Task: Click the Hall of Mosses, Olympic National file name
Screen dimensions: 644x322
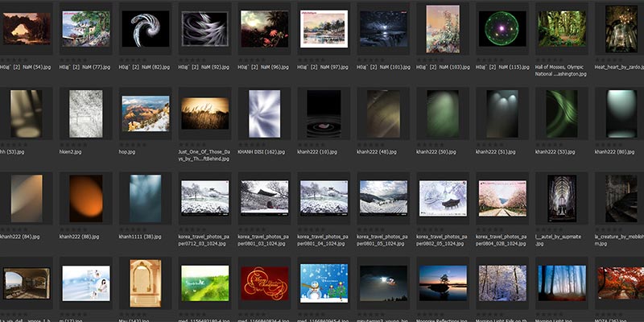Action: pyautogui.click(x=561, y=70)
